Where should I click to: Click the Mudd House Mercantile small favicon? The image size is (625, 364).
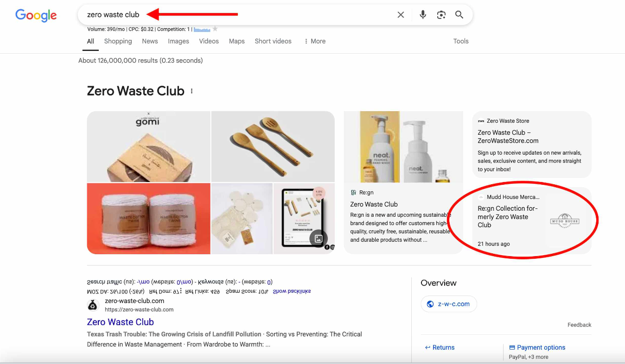[481, 197]
